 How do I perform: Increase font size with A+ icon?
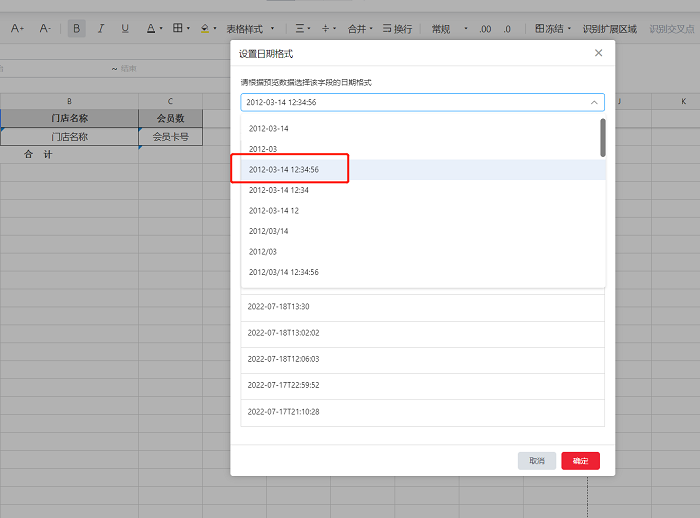(x=17, y=29)
